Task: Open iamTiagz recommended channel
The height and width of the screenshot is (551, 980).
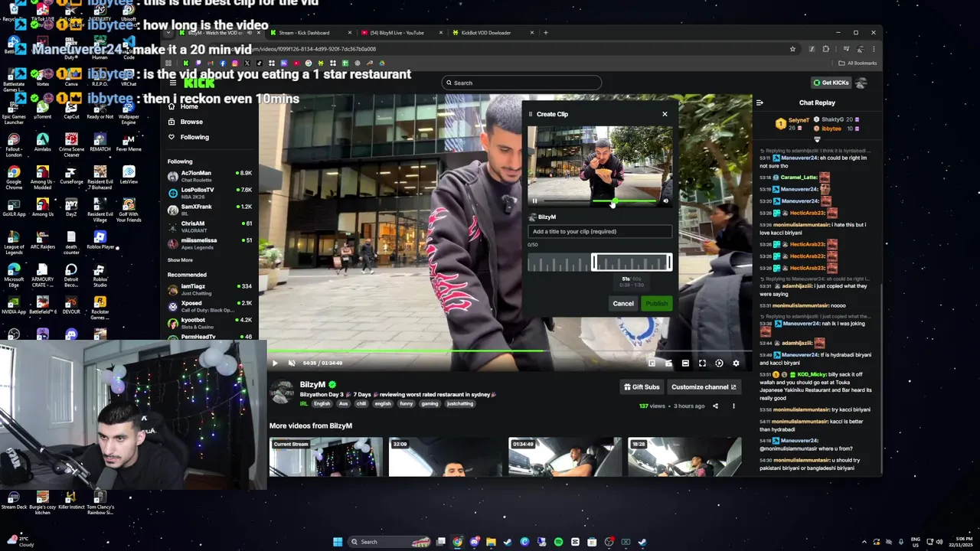Action: 211,289
